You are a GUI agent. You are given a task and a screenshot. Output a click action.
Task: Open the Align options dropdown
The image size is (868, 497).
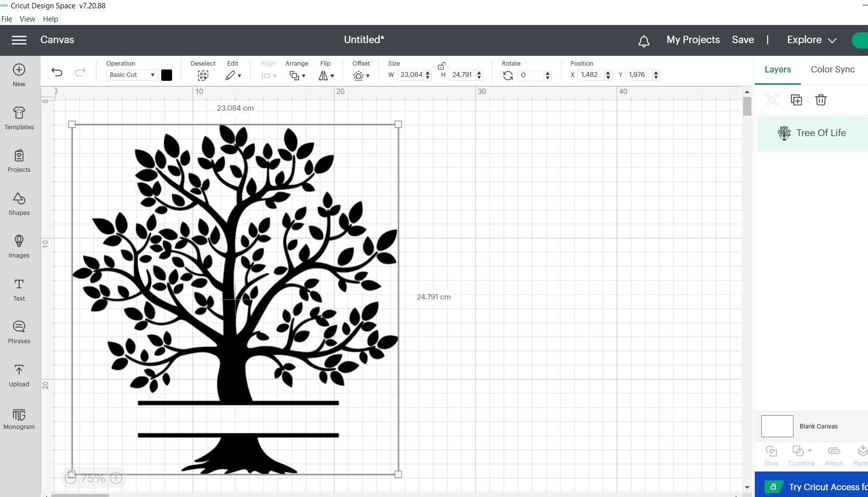point(269,75)
